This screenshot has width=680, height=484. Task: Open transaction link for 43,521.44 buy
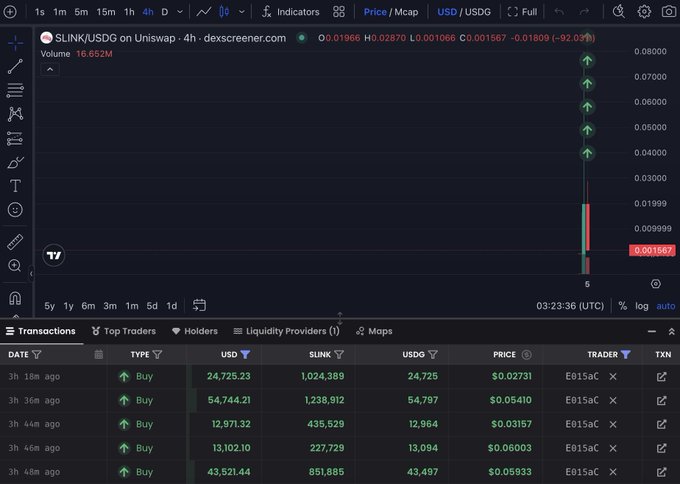(x=661, y=472)
